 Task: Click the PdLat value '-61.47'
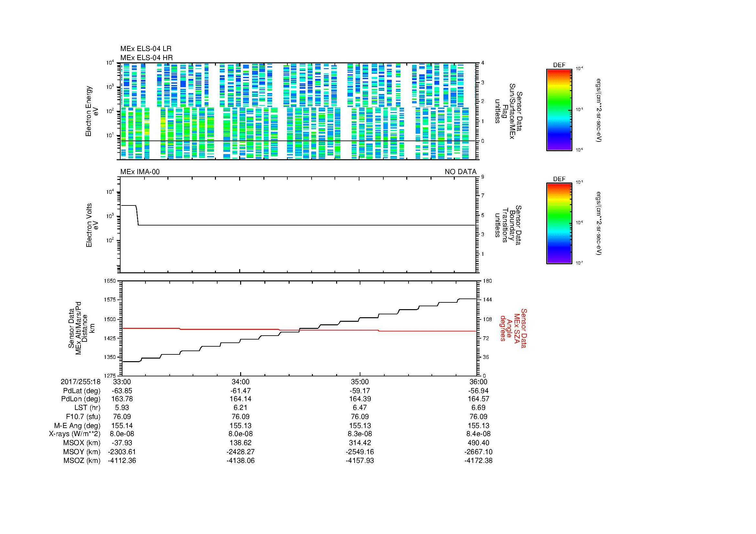point(241,391)
